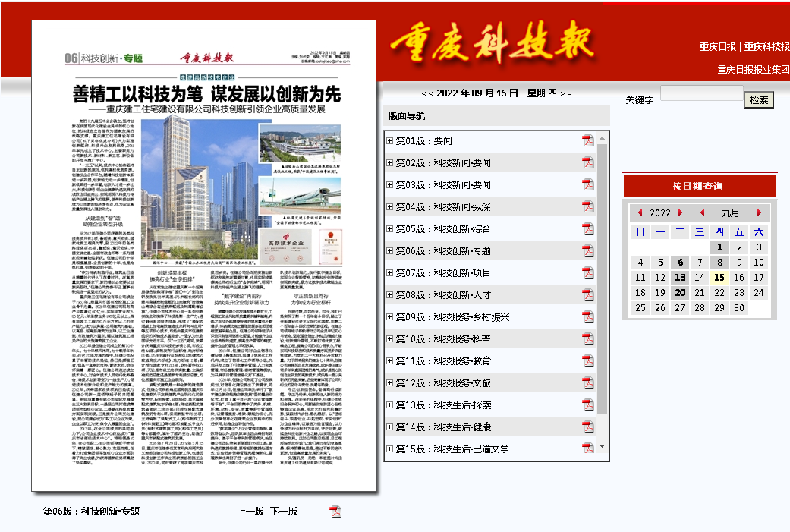
Task: Download the PDF for 第08版 科技创新·人才
Action: [588, 294]
